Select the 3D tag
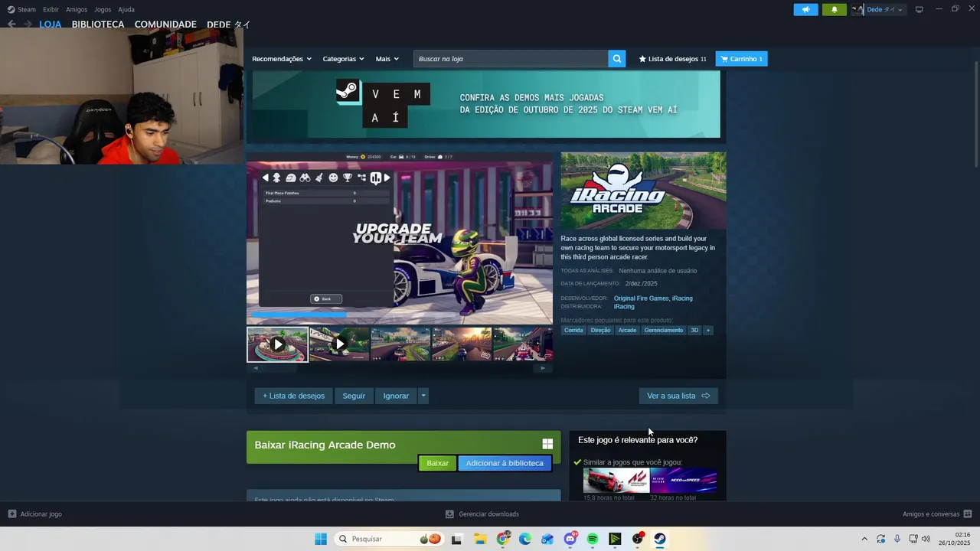Viewport: 980px width, 551px height. tap(694, 331)
